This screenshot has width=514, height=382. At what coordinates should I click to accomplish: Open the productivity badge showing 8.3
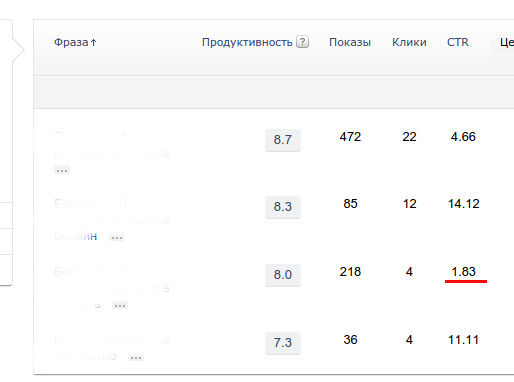coord(283,207)
